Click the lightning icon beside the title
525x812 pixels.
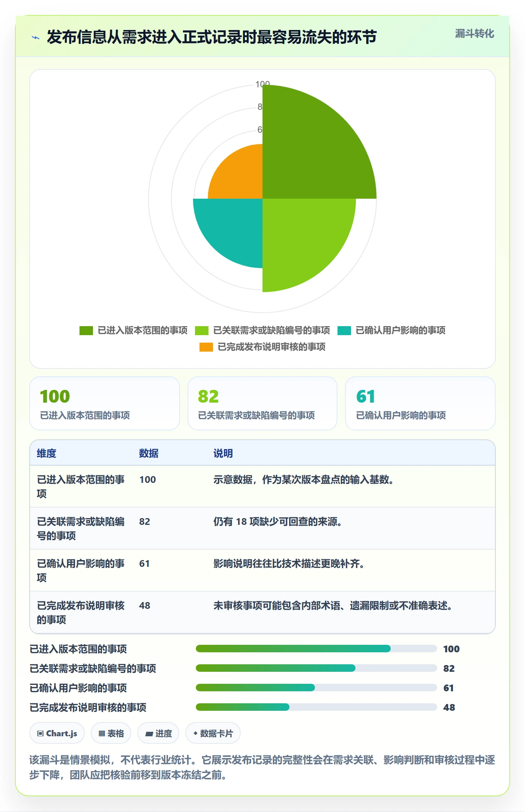point(36,37)
